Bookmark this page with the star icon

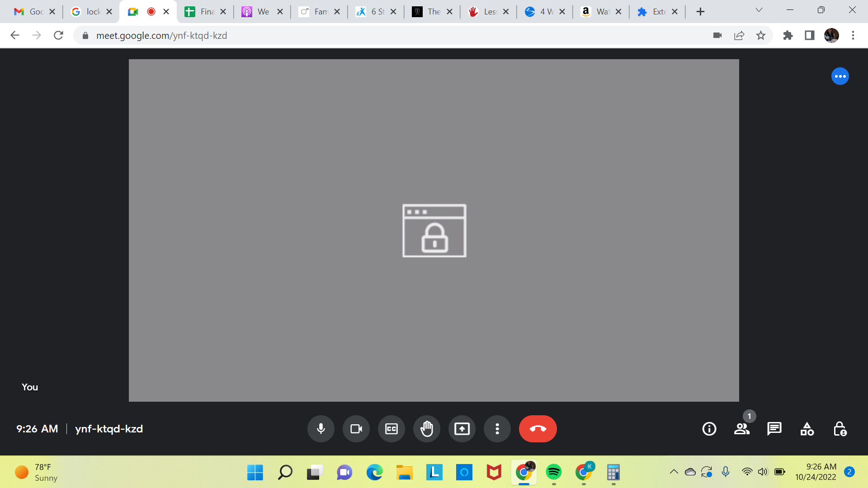(761, 36)
